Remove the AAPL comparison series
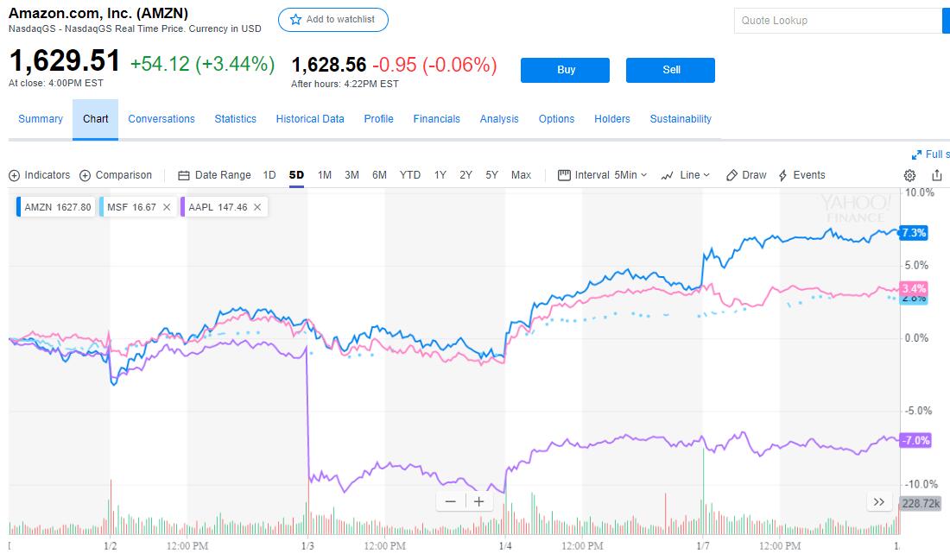The image size is (950, 560). click(257, 207)
